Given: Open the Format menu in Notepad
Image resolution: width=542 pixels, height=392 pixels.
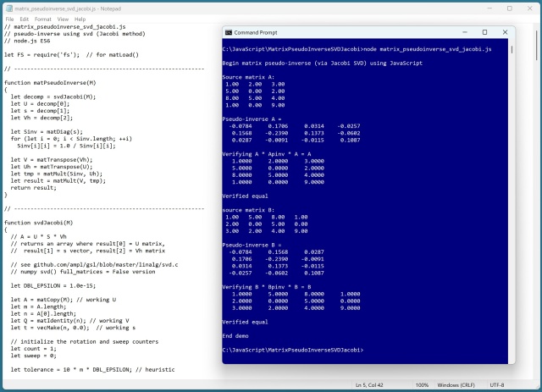Looking at the screenshot, I should pos(43,19).
